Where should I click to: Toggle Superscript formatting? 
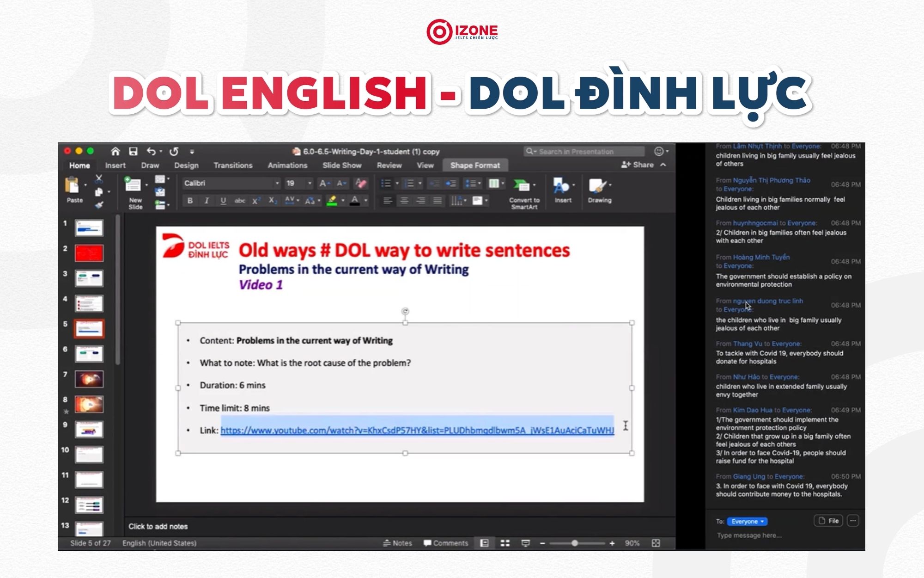click(x=256, y=200)
